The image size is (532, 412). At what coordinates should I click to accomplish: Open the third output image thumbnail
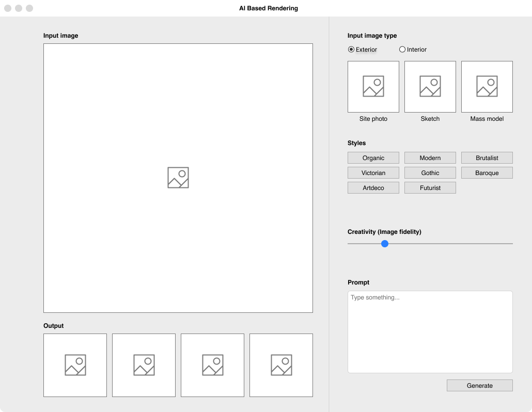pyautogui.click(x=212, y=365)
